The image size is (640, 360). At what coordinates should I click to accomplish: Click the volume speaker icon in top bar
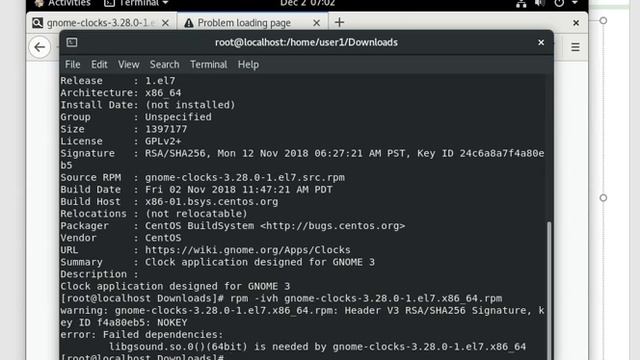click(x=540, y=3)
